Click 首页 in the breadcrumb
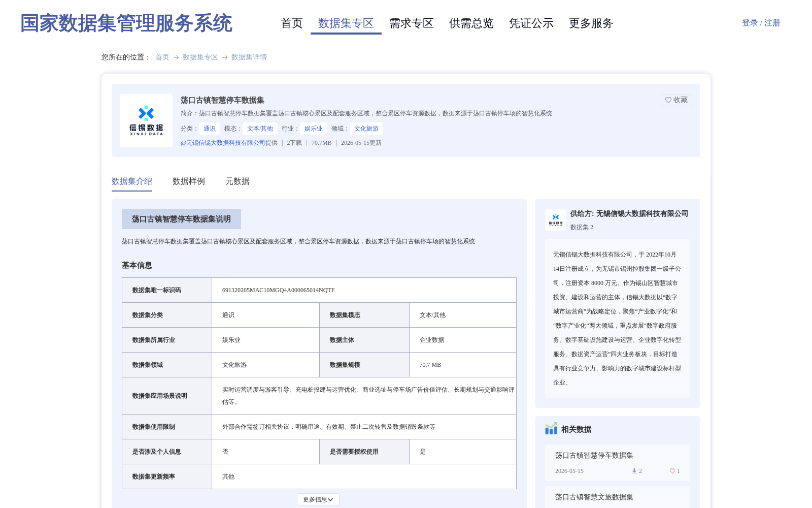The width and height of the screenshot is (812, 508). [x=162, y=57]
